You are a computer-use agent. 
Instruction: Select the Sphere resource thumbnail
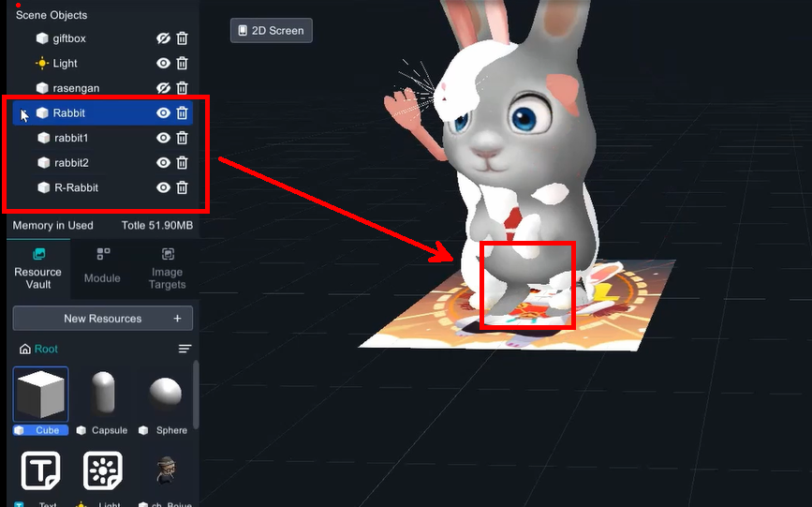point(166,395)
